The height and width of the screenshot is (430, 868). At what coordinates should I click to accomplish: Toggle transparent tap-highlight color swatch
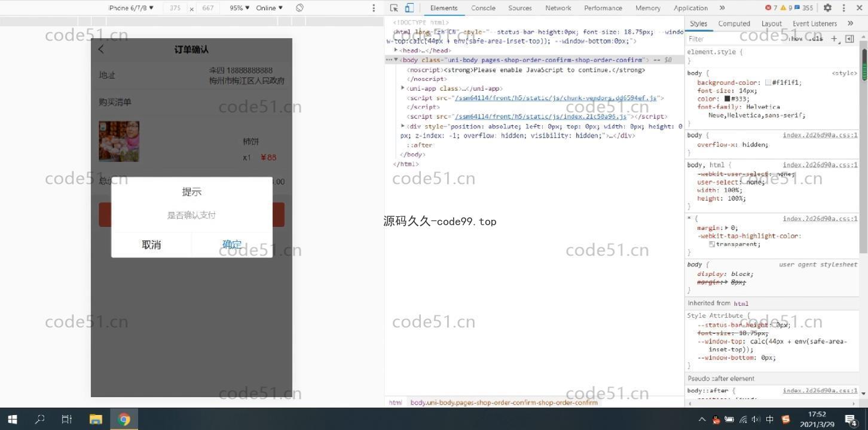point(712,244)
